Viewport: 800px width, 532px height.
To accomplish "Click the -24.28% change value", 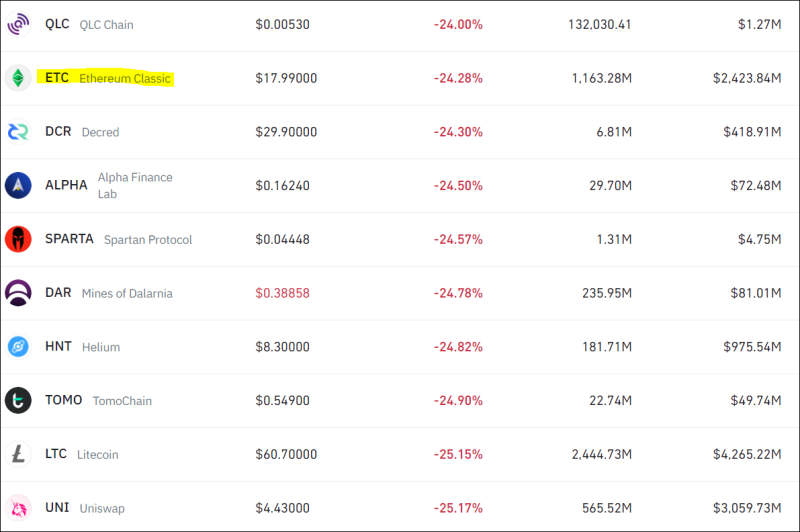I will coord(458,78).
